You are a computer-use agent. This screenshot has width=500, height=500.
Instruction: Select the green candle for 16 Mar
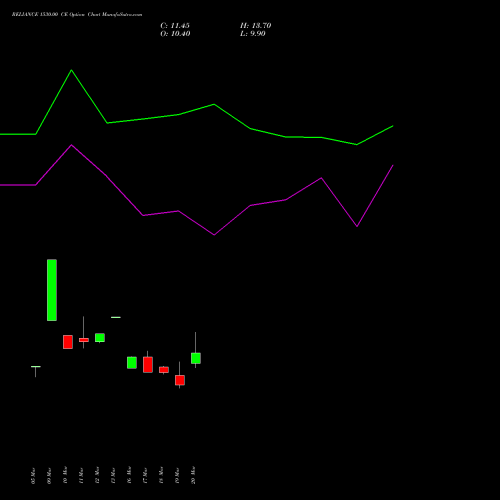[132, 363]
